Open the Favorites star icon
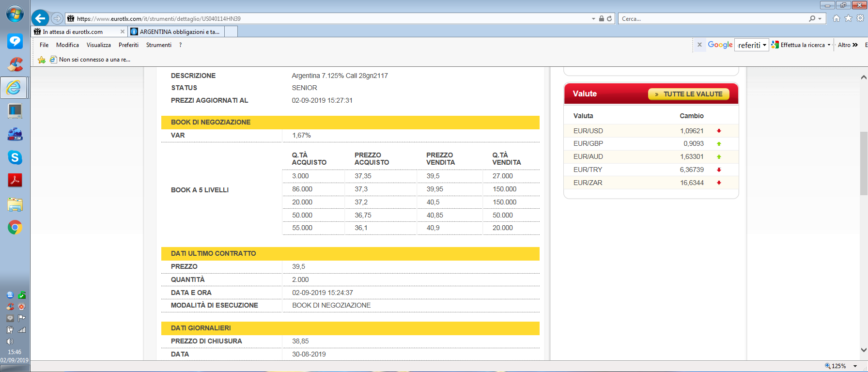Screen dimensions: 868x372 (x=848, y=18)
